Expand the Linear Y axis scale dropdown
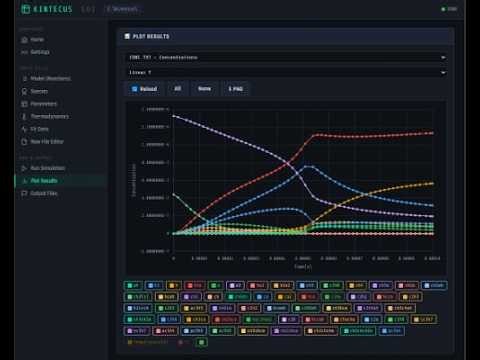480x360 pixels. (287, 73)
